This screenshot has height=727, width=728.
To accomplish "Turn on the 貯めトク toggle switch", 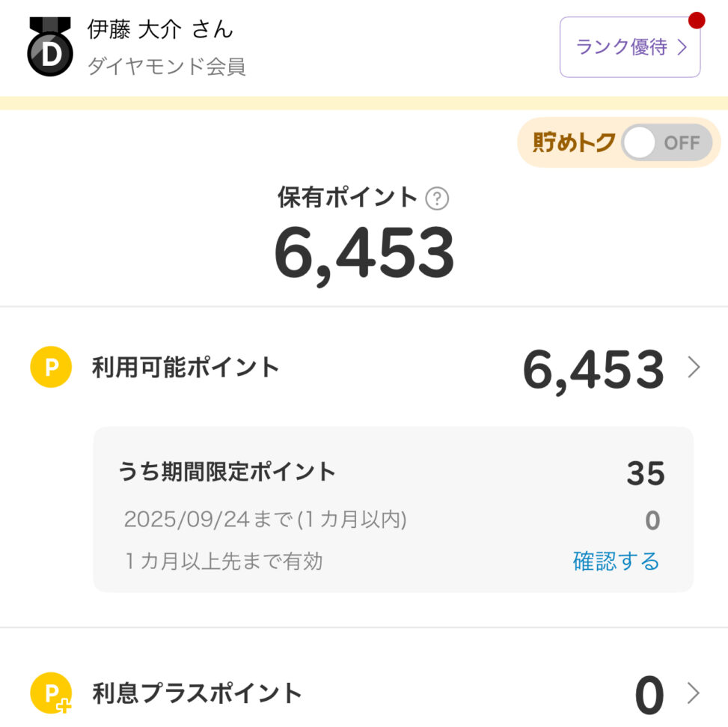I will 667,142.
